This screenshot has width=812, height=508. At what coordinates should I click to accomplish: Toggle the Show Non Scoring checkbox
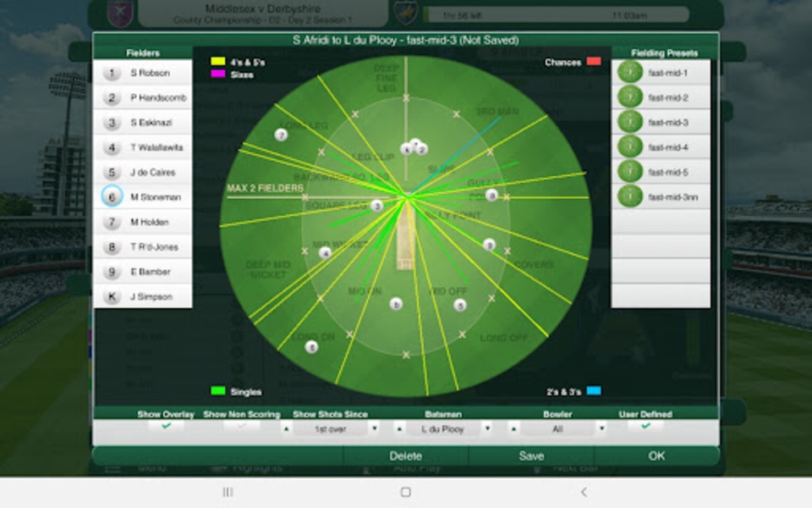(x=241, y=426)
